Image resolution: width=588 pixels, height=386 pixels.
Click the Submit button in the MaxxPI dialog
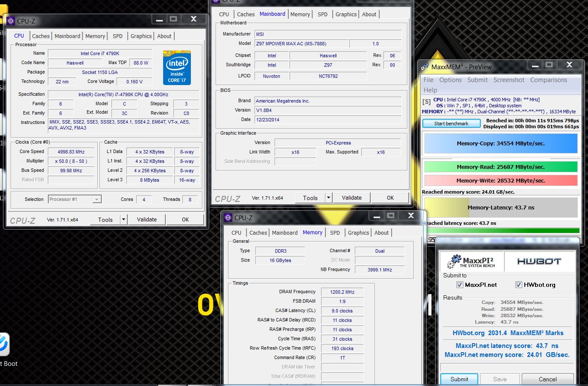[x=459, y=379]
